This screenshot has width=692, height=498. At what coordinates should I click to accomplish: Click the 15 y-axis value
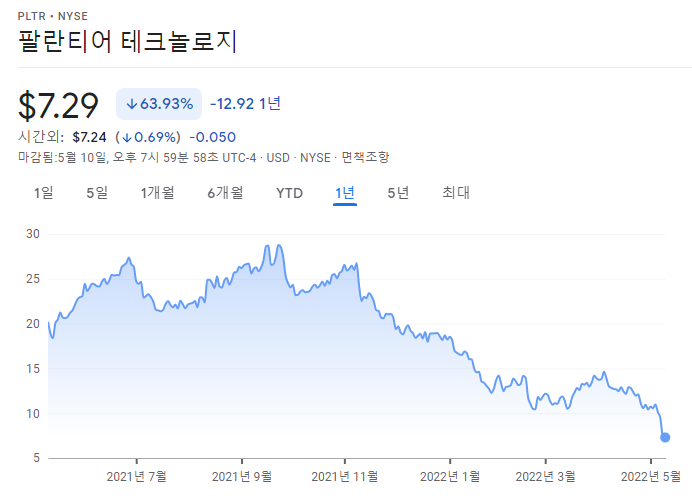(33, 369)
